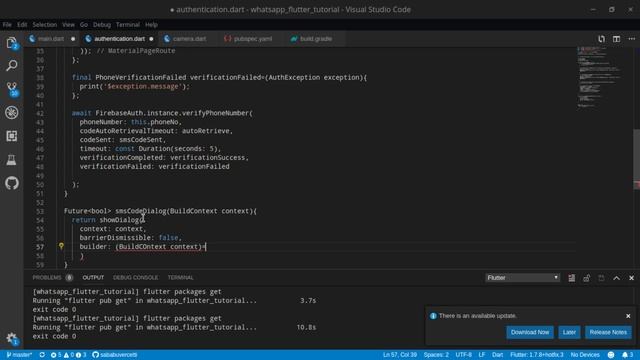640x360 pixels.
Task: Click the GitHub account in status bar
Action: pyautogui.click(x=115, y=355)
